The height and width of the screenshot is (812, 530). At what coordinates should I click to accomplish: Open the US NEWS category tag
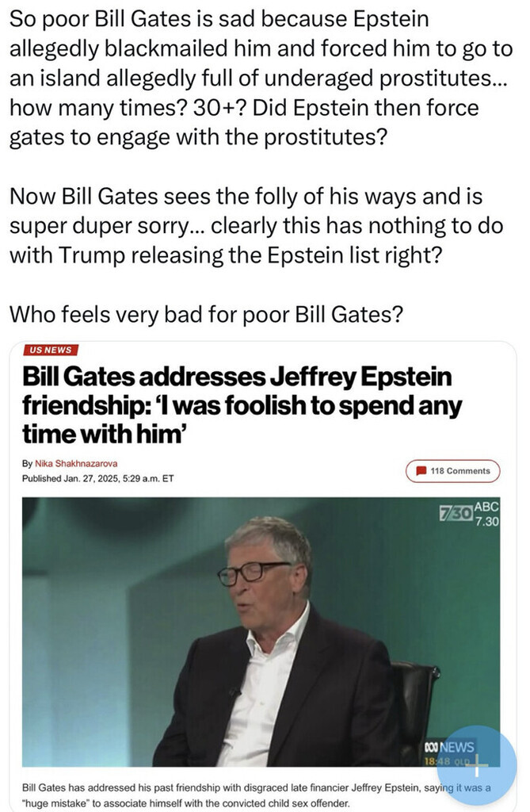(51, 350)
